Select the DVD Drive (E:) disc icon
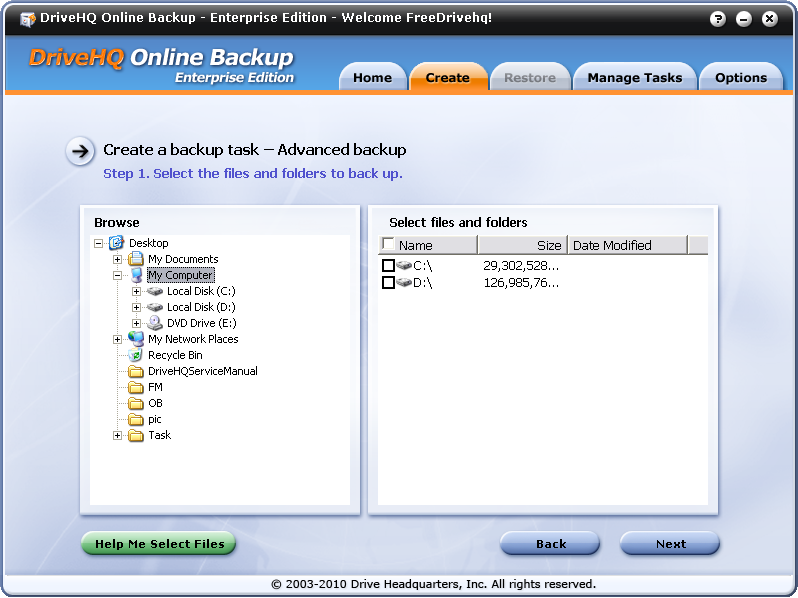This screenshot has width=798, height=598. [x=155, y=323]
